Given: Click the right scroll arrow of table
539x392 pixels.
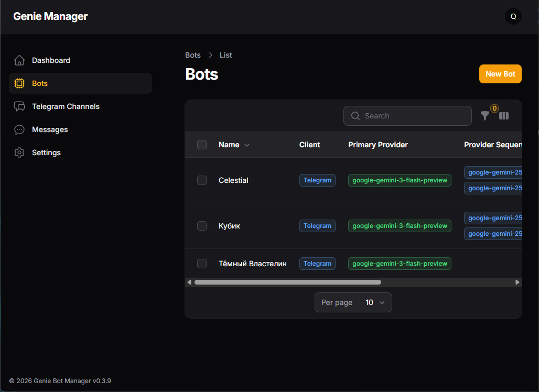Looking at the screenshot, I should (x=518, y=282).
